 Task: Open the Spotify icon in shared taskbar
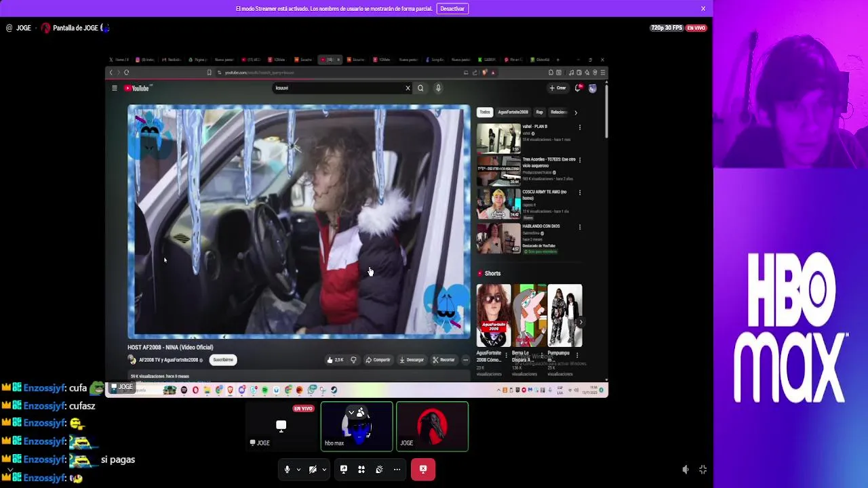point(264,390)
